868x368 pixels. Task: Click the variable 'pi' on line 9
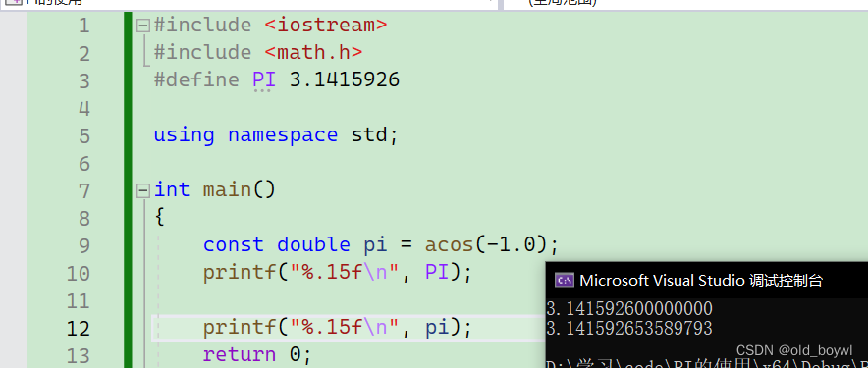(x=375, y=245)
